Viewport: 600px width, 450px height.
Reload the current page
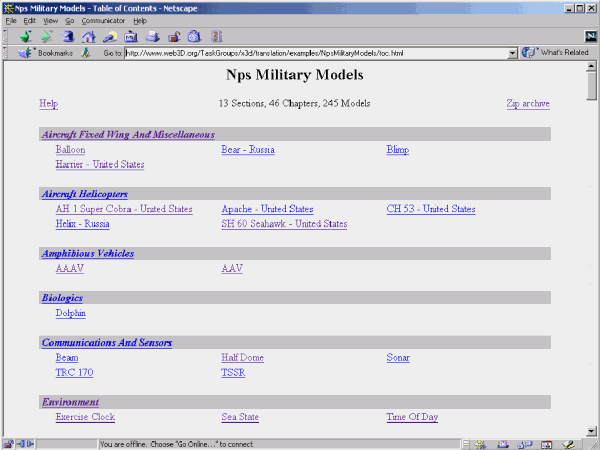tap(68, 36)
